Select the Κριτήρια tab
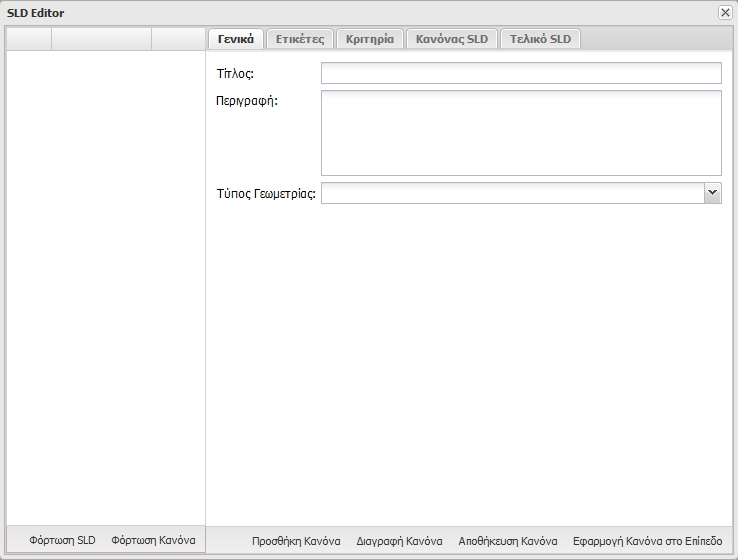738x560 pixels. [370, 39]
